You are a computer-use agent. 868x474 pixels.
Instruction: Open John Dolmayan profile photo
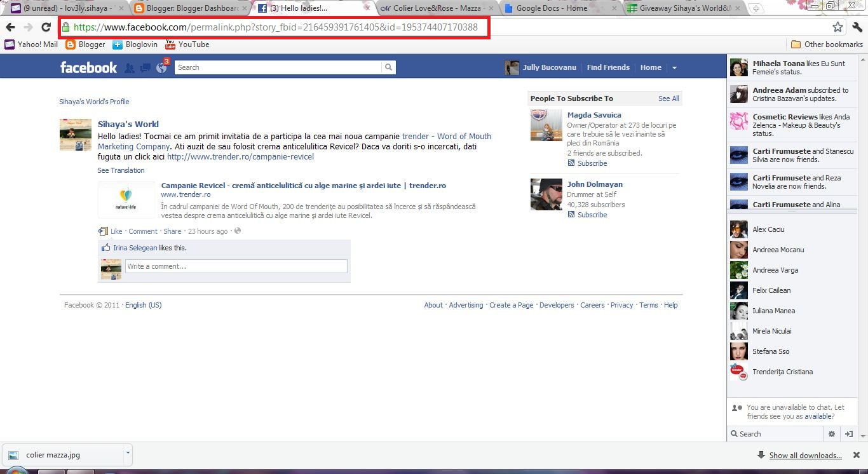tap(546, 194)
